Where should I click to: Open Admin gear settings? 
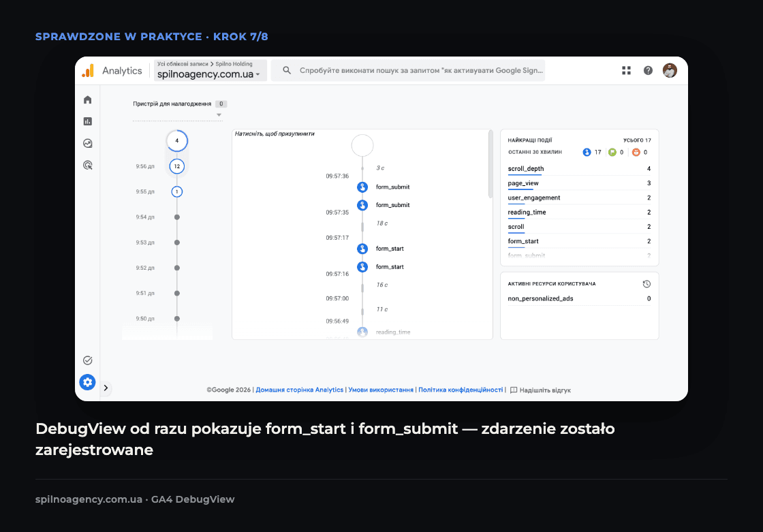coord(88,382)
